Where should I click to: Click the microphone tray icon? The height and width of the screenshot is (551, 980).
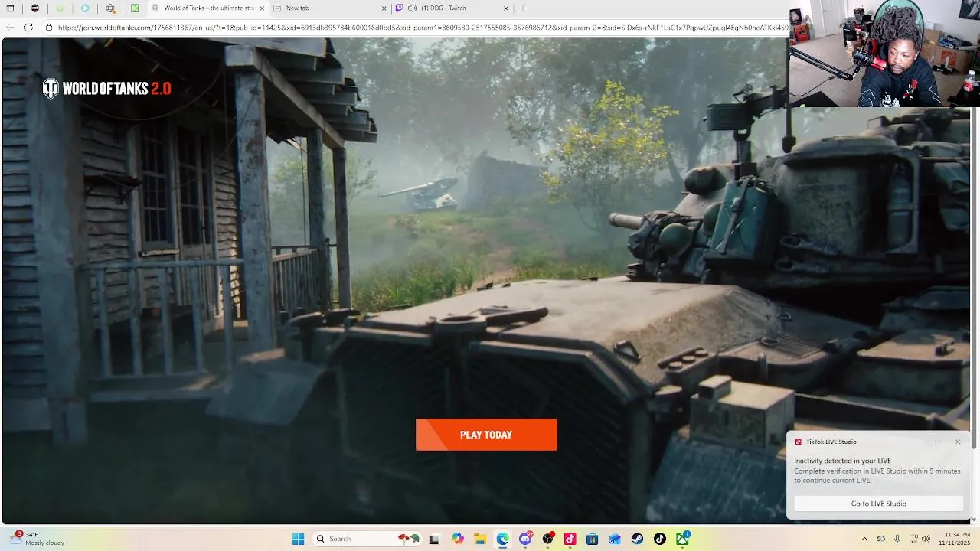pos(897,539)
